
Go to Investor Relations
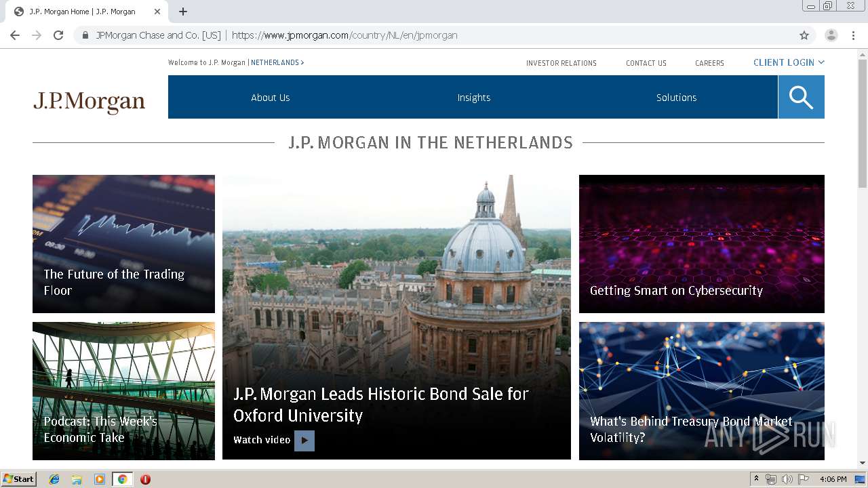[561, 63]
